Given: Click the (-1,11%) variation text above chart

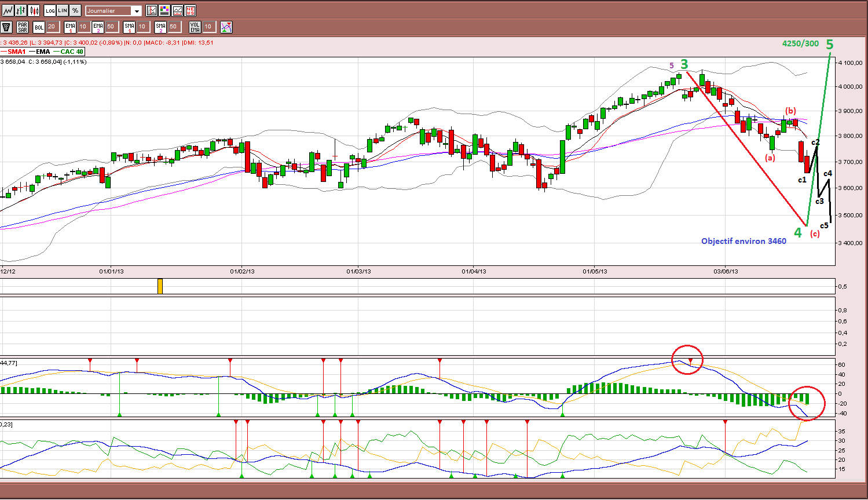Looking at the screenshot, I should [75, 61].
